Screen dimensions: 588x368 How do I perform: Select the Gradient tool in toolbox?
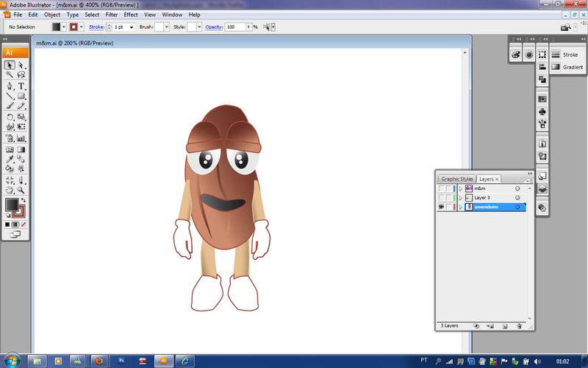pyautogui.click(x=21, y=149)
